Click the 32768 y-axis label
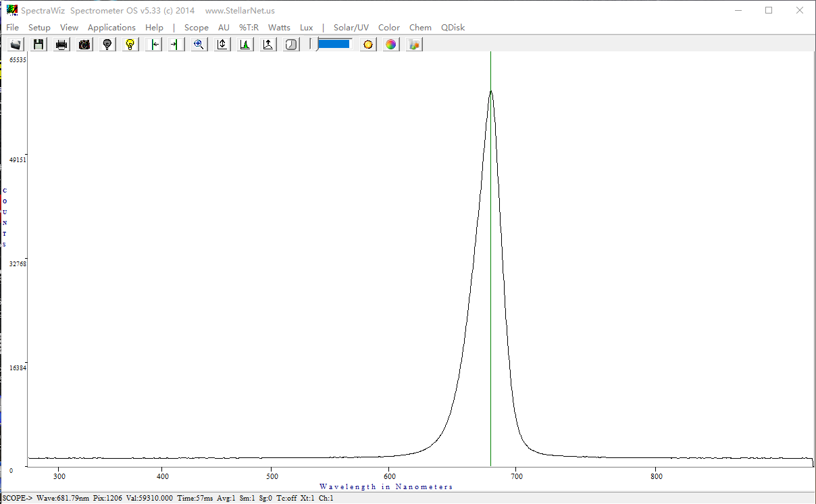The width and height of the screenshot is (816, 504). click(18, 263)
